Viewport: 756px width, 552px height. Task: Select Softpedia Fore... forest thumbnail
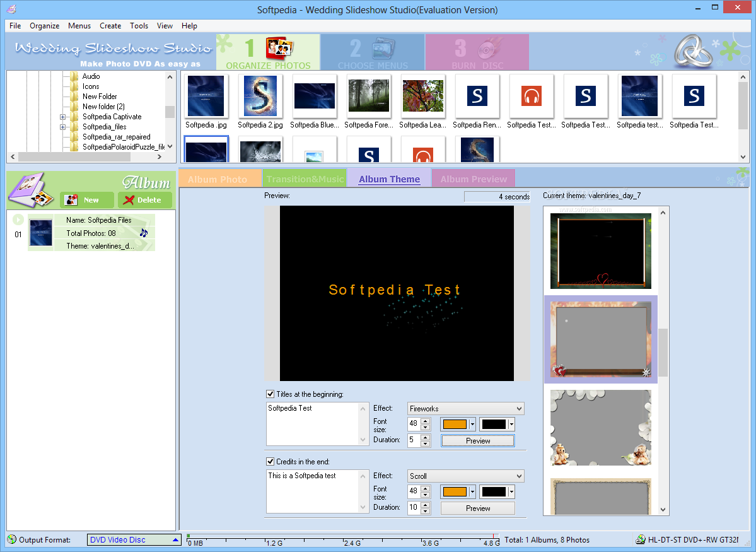tap(369, 96)
